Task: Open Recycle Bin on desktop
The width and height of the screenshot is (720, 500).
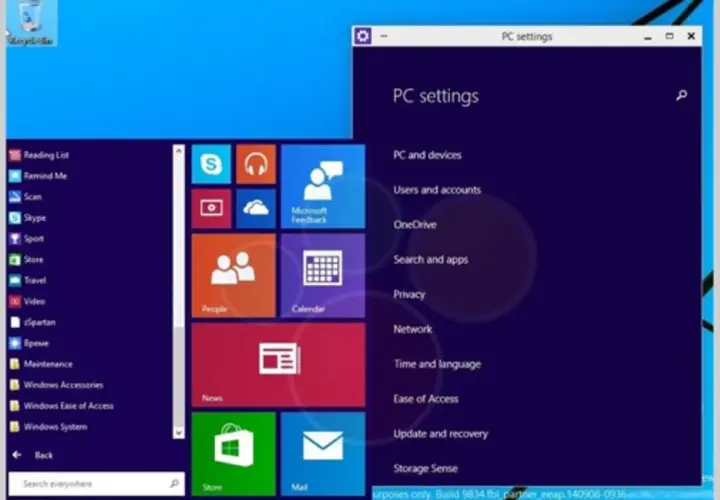Action: pos(30,23)
